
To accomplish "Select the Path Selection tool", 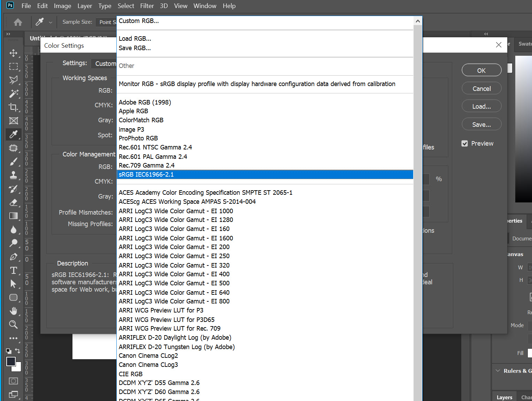I will pyautogui.click(x=13, y=284).
